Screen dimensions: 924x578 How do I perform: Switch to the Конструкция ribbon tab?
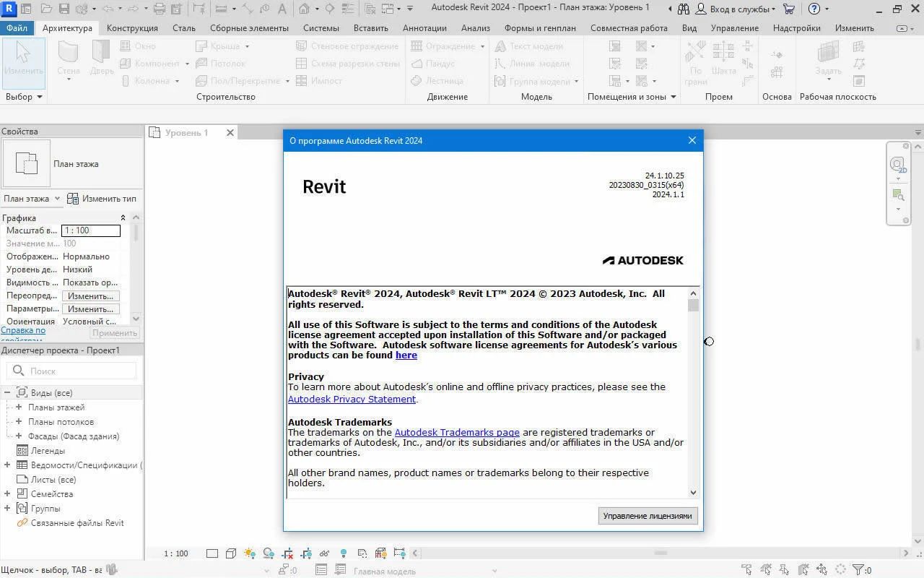tap(132, 28)
